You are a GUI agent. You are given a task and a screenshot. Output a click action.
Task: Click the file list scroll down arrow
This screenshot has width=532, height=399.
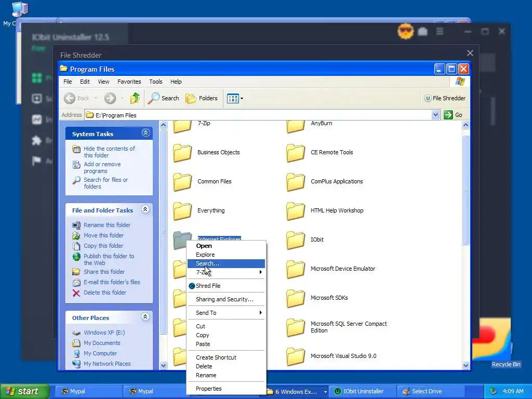click(x=466, y=365)
